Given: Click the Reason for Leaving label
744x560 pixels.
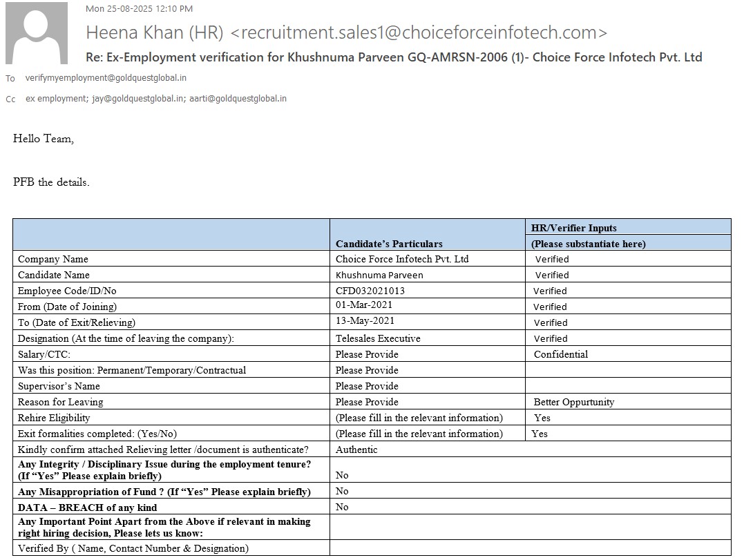Looking at the screenshot, I should click(61, 402).
